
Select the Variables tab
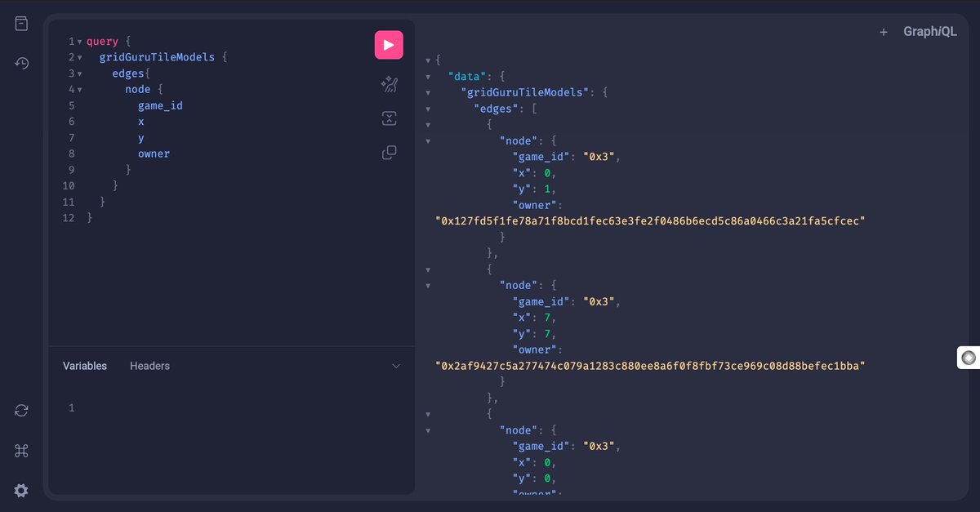click(85, 366)
